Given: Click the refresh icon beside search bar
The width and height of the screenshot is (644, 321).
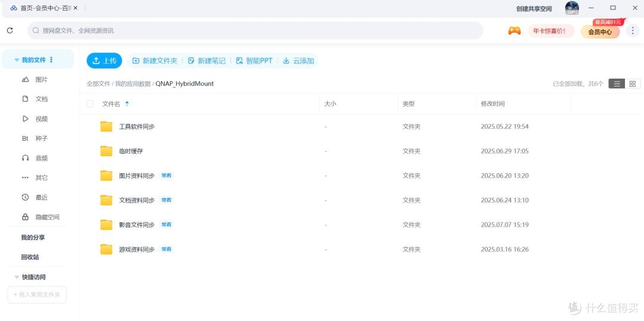Looking at the screenshot, I should (10, 30).
